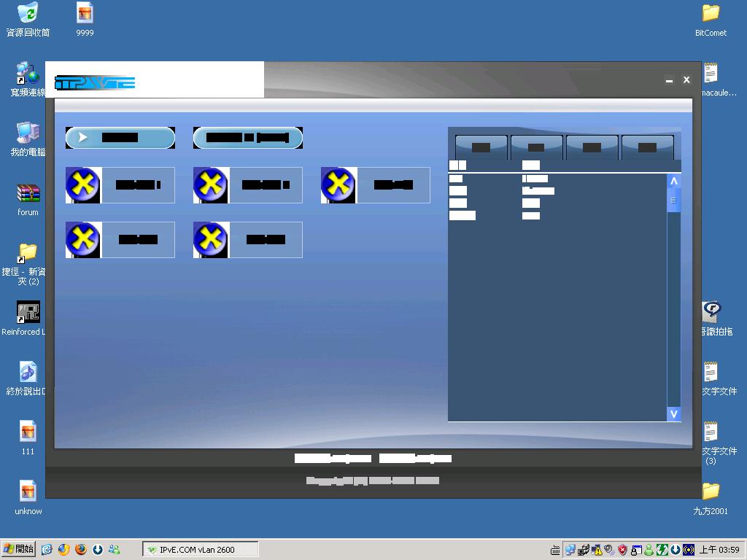
Task: Click the download arrow icon in quick launch
Action: 98,550
